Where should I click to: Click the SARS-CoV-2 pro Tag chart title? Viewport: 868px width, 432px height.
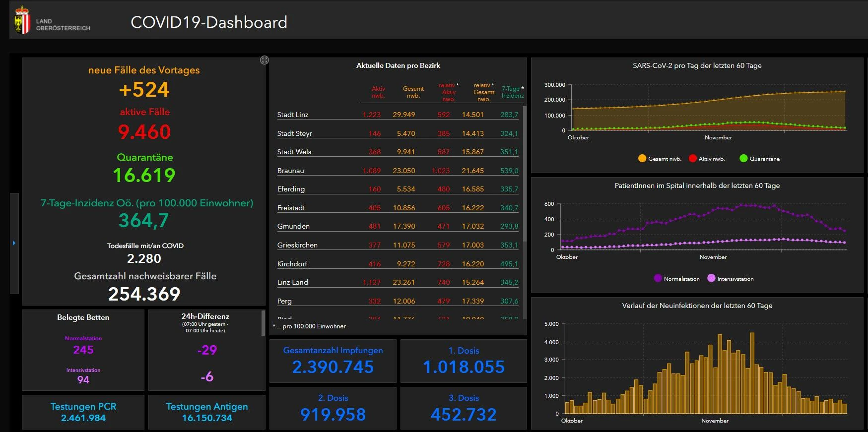pyautogui.click(x=697, y=65)
